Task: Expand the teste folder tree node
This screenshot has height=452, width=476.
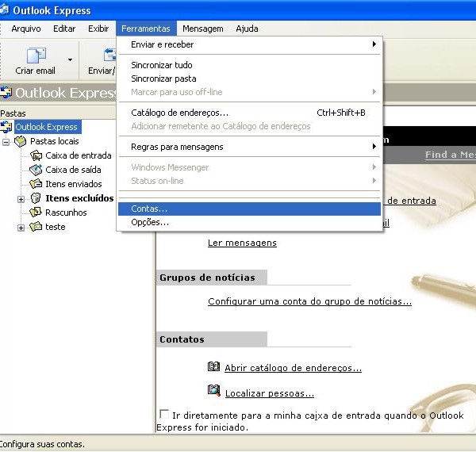Action: [x=21, y=228]
